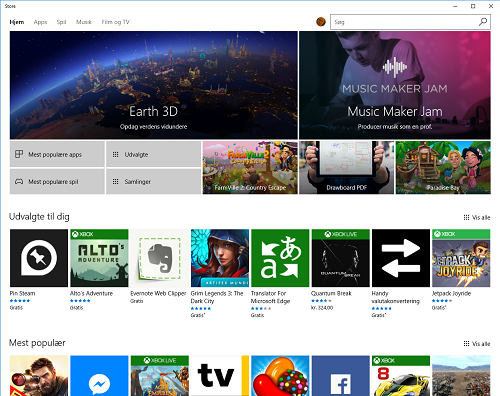Click the Mest populære spil button
Viewport: 500px width, 396px height.
pos(57,182)
